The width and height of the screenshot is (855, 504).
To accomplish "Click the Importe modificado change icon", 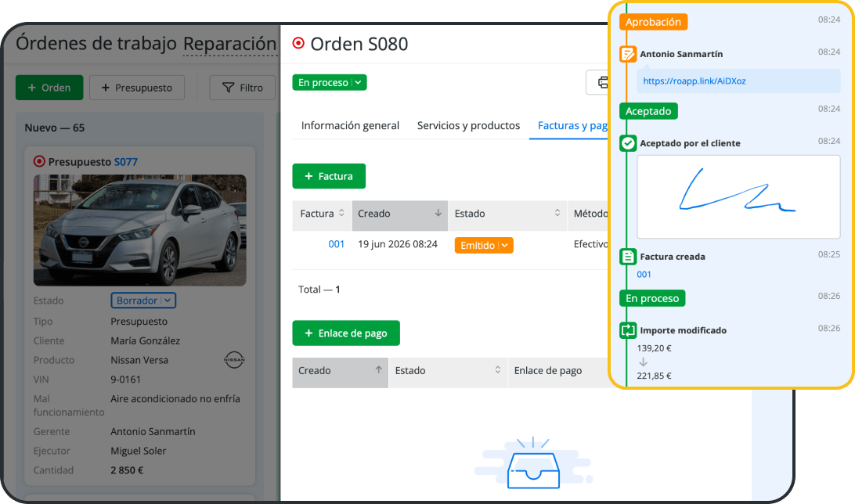I will tap(628, 330).
